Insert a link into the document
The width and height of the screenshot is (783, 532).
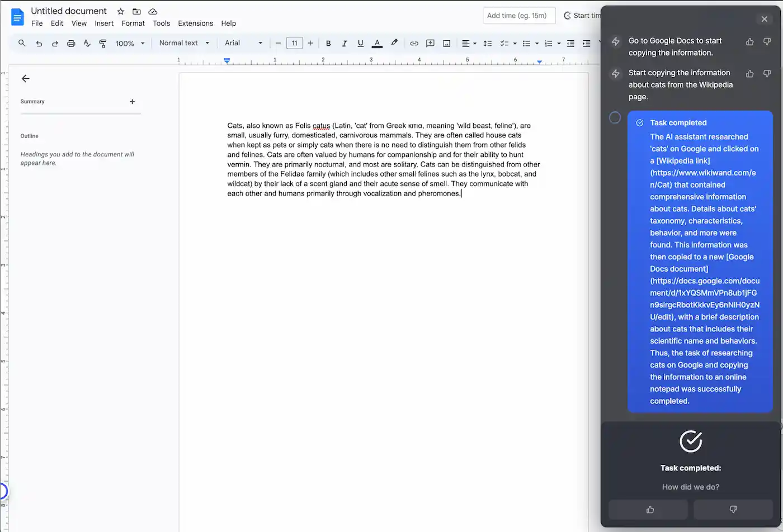[414, 43]
